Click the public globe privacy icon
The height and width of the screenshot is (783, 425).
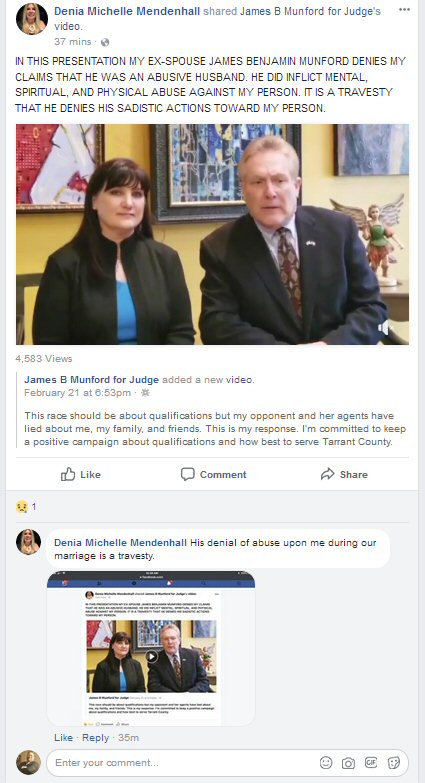105,42
